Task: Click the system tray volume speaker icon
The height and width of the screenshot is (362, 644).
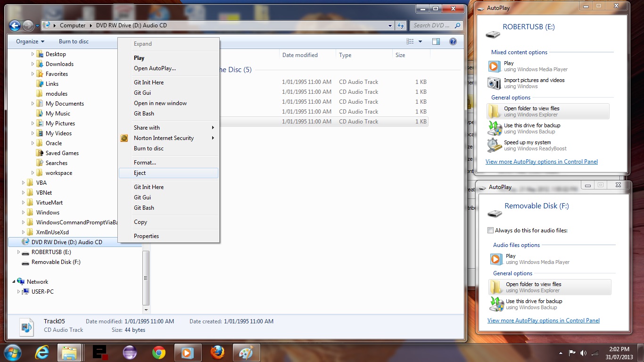Action: click(584, 353)
